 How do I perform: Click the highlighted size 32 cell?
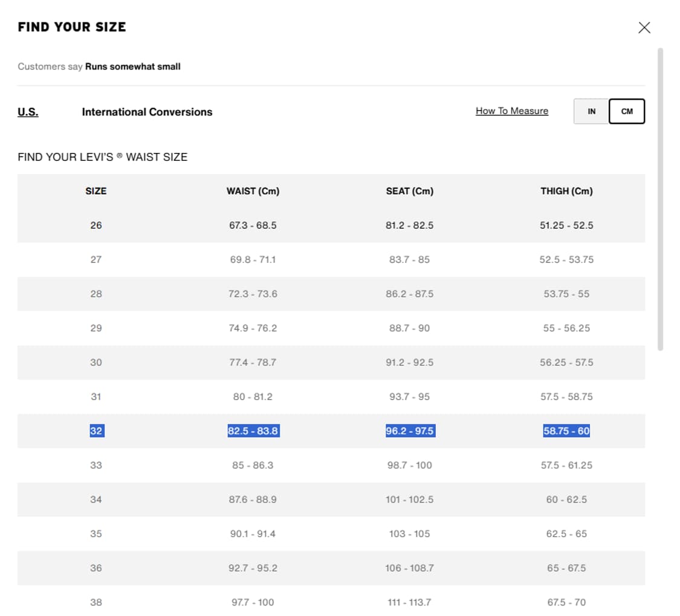tap(96, 431)
